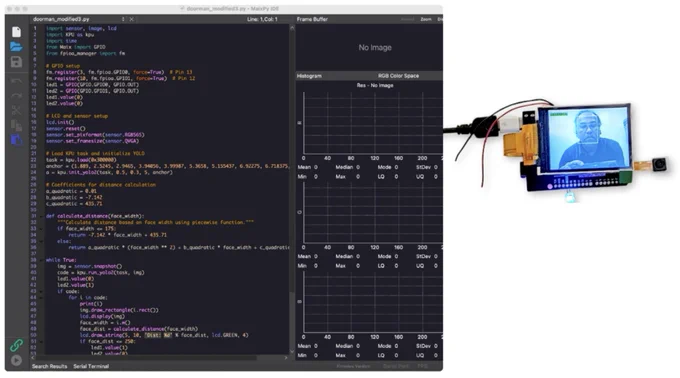This screenshot has width=680, height=378.
Task: Click the blue channel histogram graph
Action: (372, 302)
